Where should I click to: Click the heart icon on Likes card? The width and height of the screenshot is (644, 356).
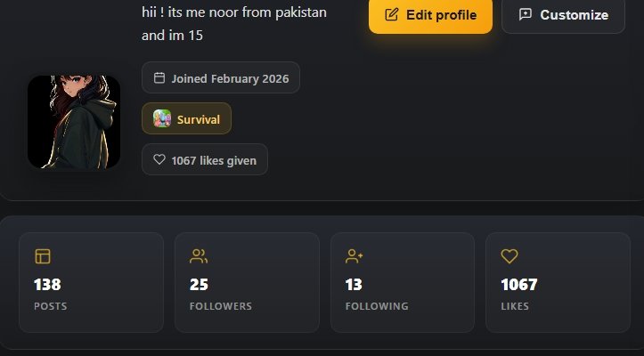509,256
